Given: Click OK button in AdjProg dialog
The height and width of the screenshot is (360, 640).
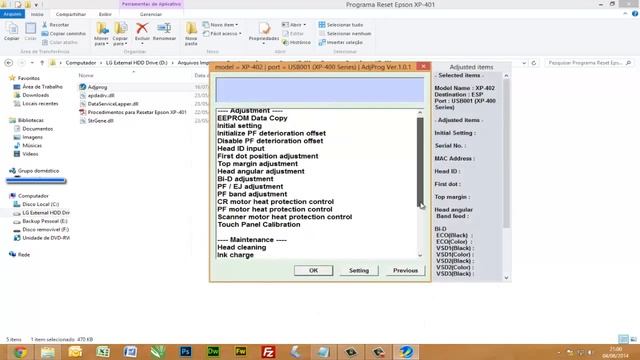Looking at the screenshot, I should click(x=313, y=270).
